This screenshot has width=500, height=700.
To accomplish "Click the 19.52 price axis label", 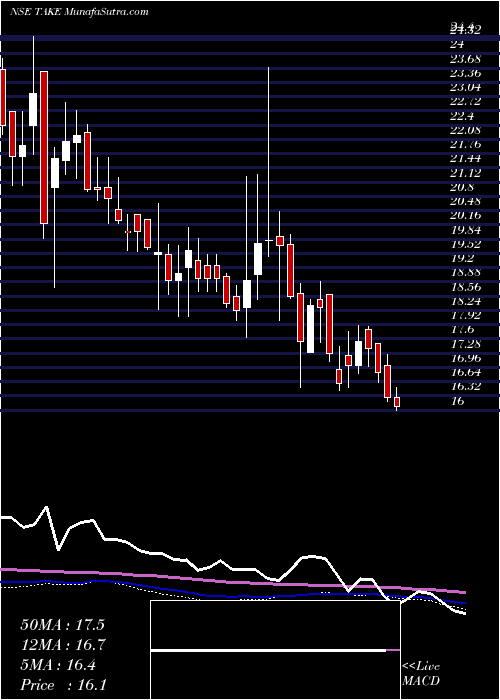I will 465,244.
